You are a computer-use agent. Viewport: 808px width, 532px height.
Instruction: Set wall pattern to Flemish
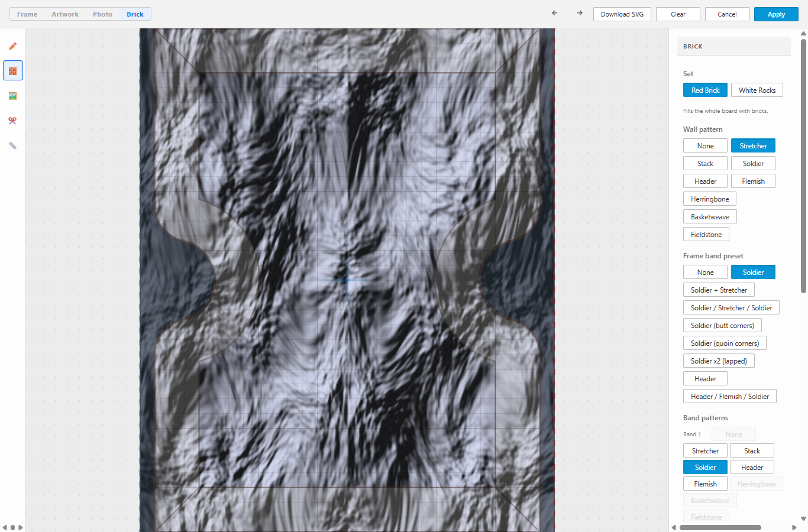[x=753, y=181]
